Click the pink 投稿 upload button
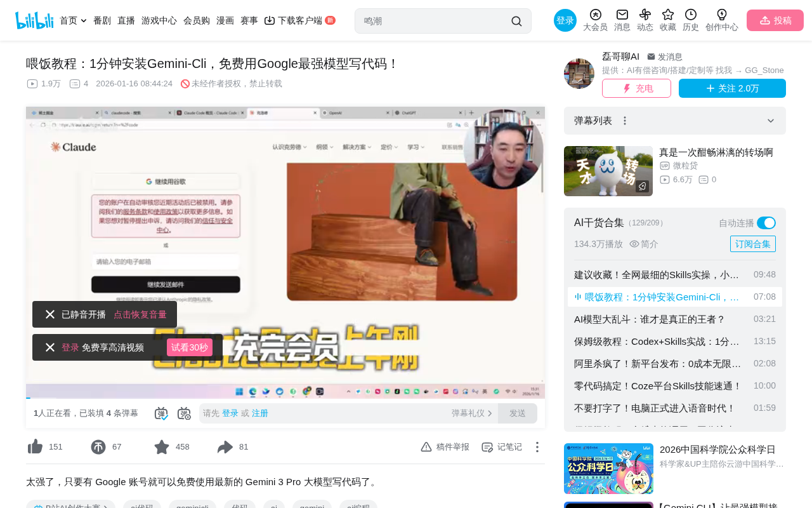The width and height of the screenshot is (812, 508). [775, 20]
